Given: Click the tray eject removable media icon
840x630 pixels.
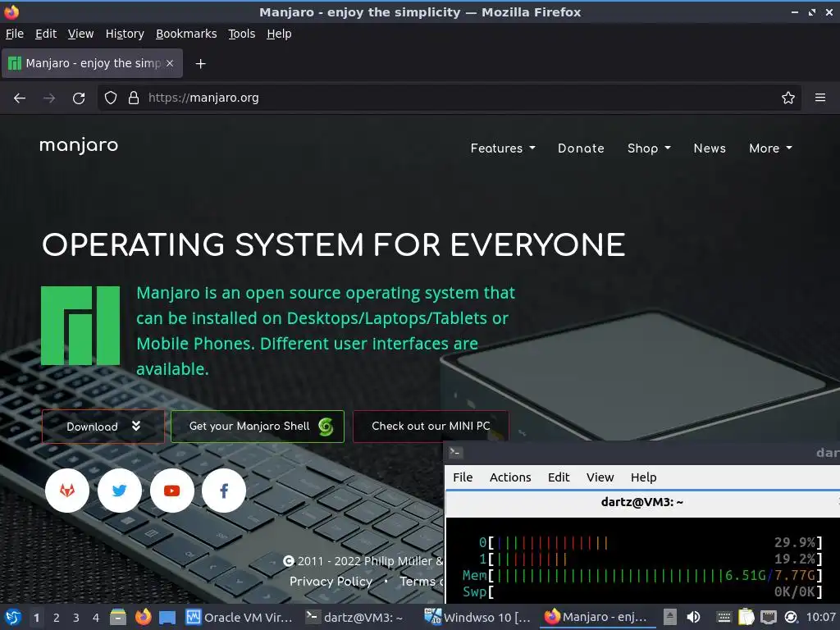Looking at the screenshot, I should click(x=669, y=617).
